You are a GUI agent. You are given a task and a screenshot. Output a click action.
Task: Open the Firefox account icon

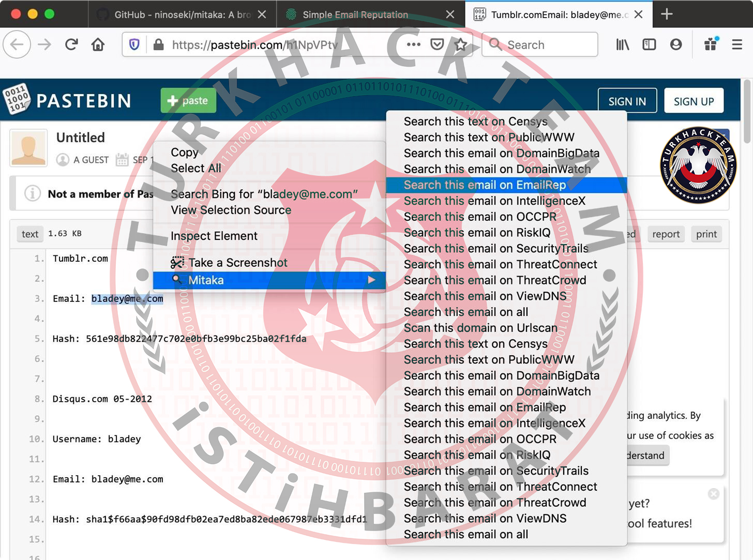tap(676, 45)
